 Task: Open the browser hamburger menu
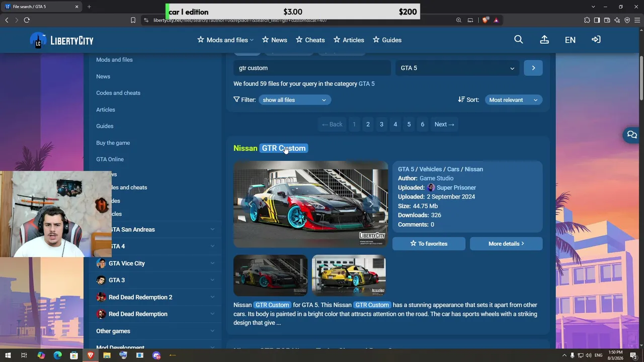pyautogui.click(x=637, y=20)
